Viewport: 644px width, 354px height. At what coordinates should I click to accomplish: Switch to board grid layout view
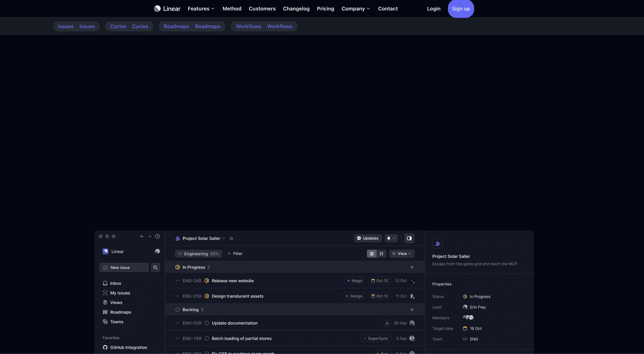tap(381, 254)
